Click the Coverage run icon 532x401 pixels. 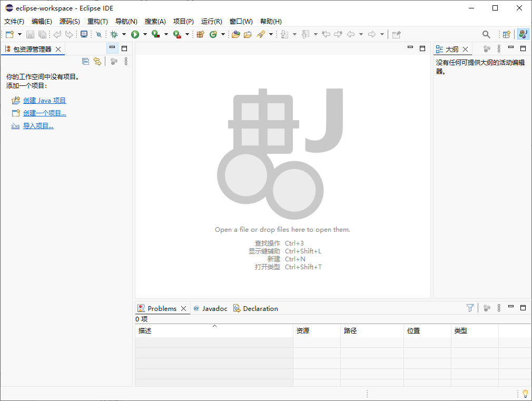point(156,34)
